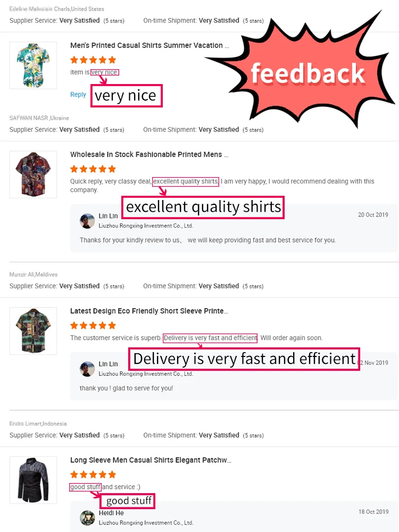The image size is (399, 532).
Task: Click star rating under Wholesale In Stock review
Action: pyautogui.click(x=93, y=169)
